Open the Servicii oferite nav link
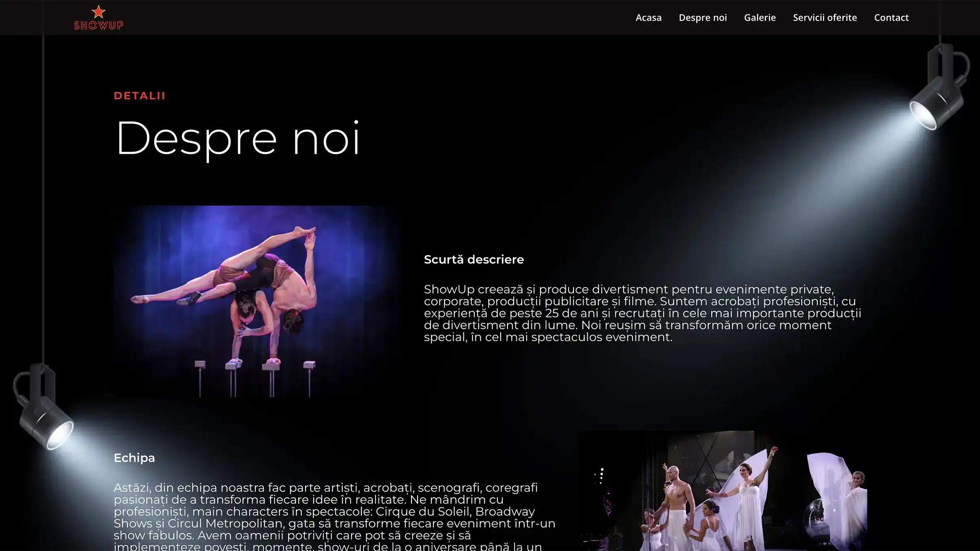The image size is (980, 551). click(x=825, y=17)
